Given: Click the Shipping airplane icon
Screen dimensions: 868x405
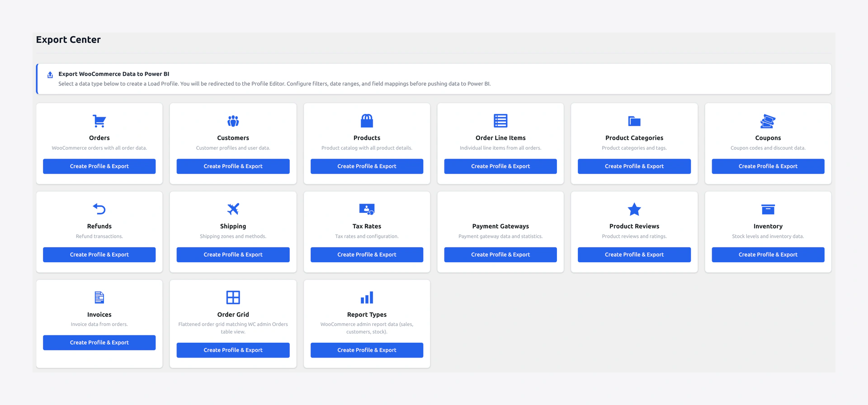Looking at the screenshot, I should 233,209.
